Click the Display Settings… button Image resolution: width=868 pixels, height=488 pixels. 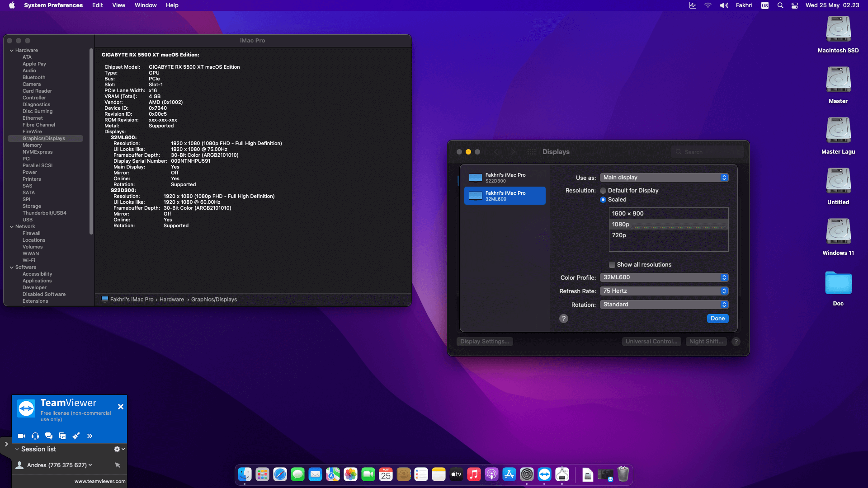click(485, 342)
